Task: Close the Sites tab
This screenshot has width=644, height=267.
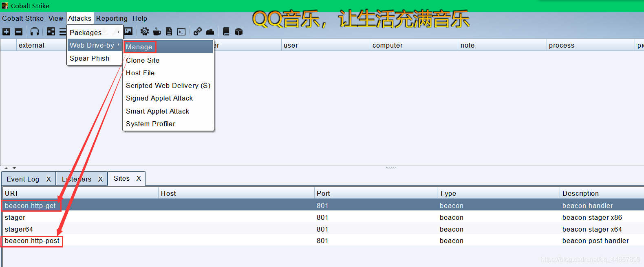Action: [139, 178]
